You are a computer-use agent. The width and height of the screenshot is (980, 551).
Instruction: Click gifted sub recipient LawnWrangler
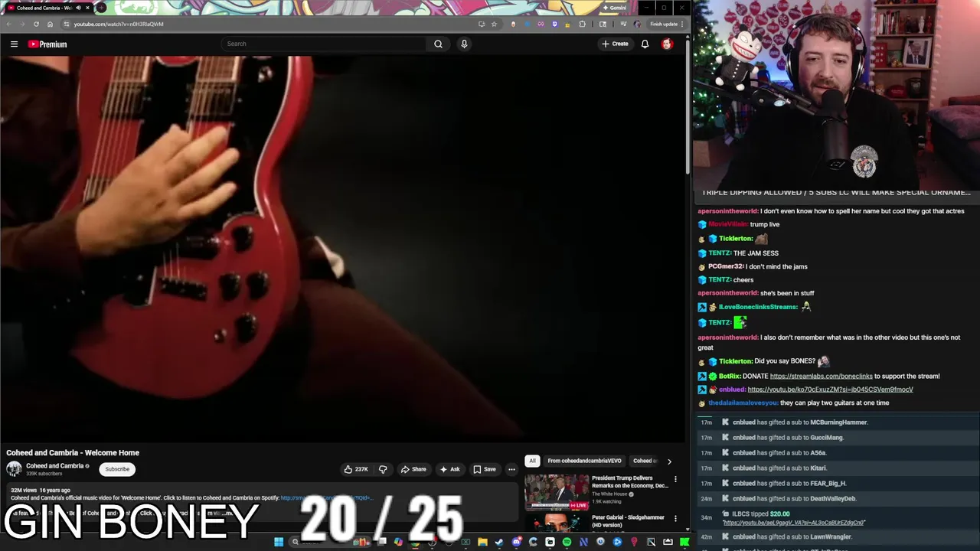(x=831, y=536)
